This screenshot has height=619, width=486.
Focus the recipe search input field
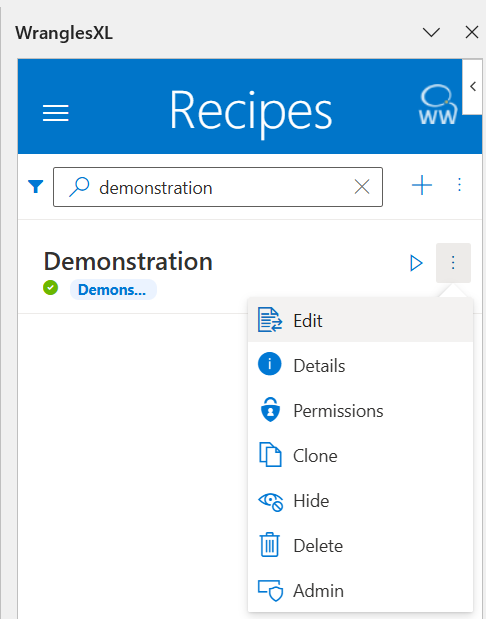pos(218,187)
